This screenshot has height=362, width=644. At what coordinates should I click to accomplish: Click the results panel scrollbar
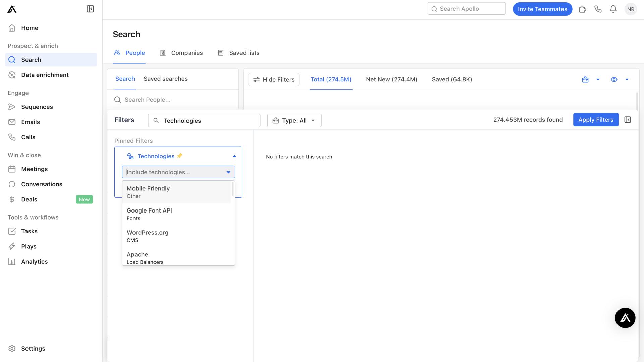pyautogui.click(x=637, y=101)
